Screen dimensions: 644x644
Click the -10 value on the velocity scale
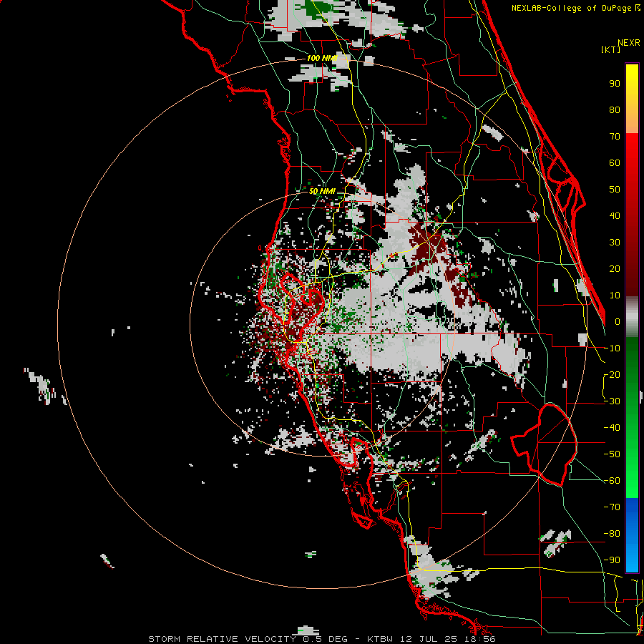click(612, 348)
